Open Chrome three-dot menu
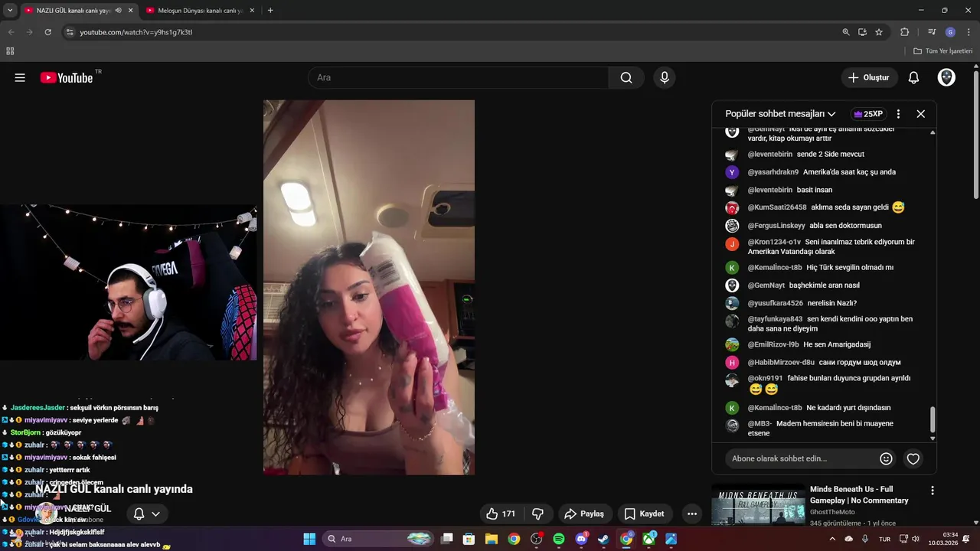This screenshot has width=980, height=551. coord(969,32)
